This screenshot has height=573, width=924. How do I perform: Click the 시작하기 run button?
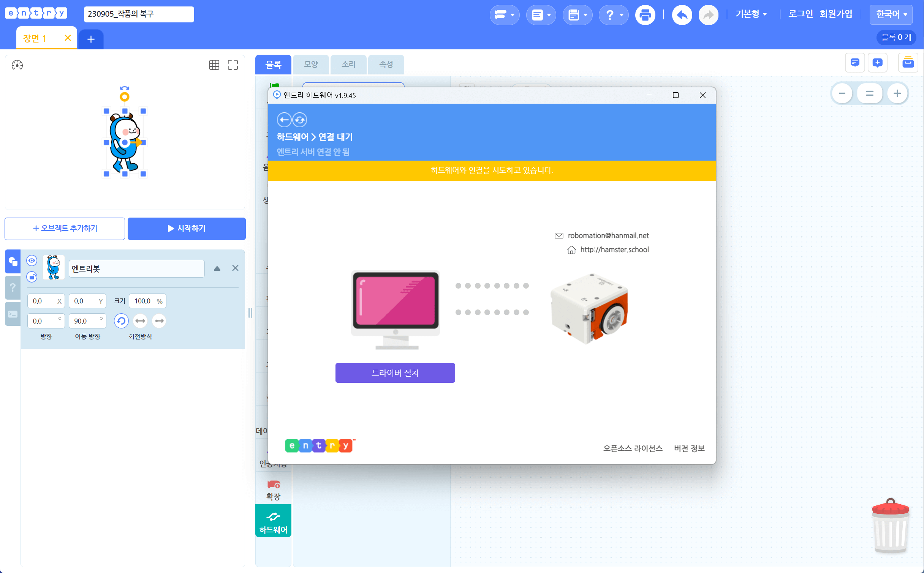[187, 229]
